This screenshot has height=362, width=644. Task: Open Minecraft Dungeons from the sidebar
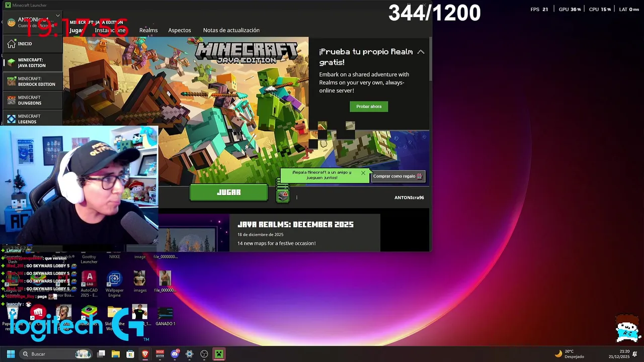point(32,100)
